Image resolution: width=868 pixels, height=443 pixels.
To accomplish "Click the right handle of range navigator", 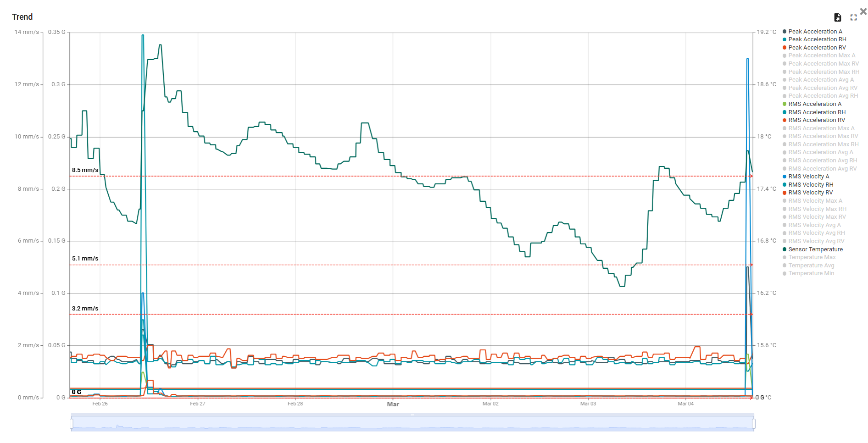I will pos(753,423).
